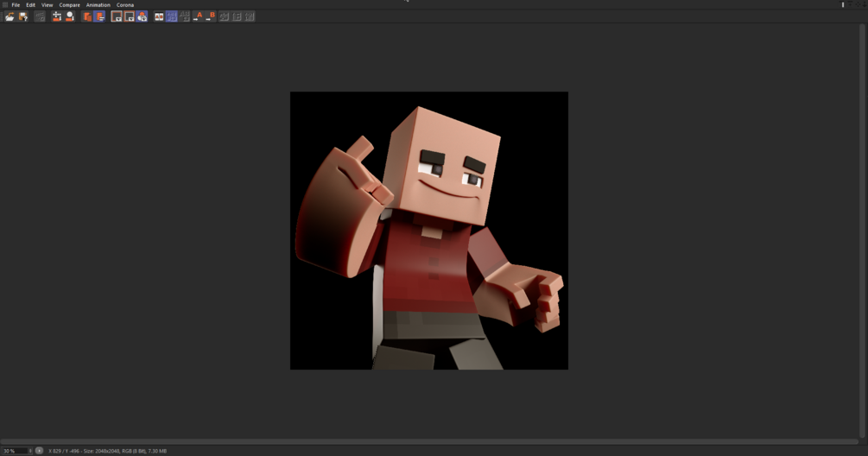Click the zoom percentage stepper arrows
The image size is (868, 456).
(30, 451)
